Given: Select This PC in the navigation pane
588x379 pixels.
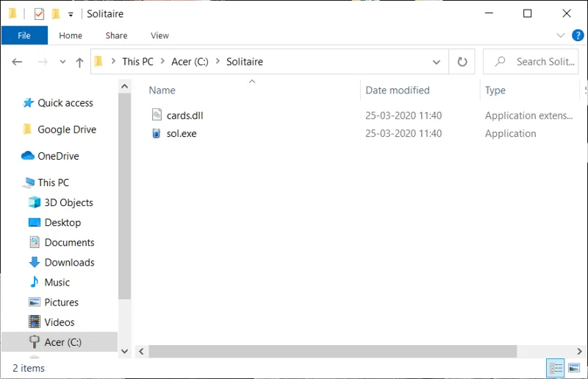Looking at the screenshot, I should pos(53,183).
